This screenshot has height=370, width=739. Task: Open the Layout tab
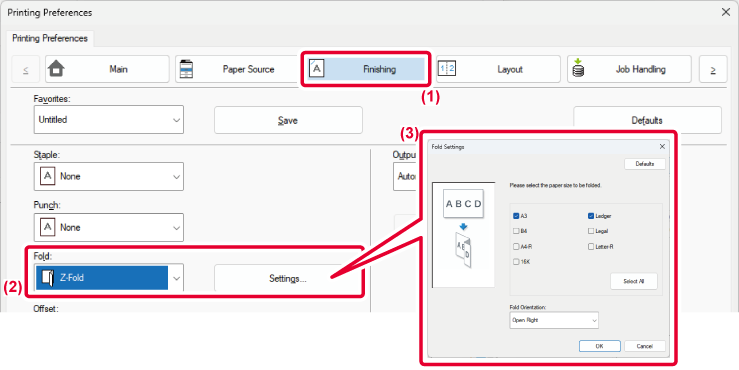498,69
